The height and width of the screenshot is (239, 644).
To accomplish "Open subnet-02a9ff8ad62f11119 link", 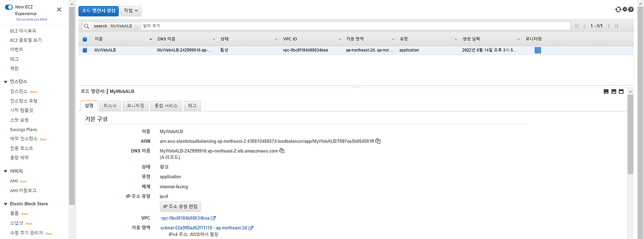I will 204,228.
